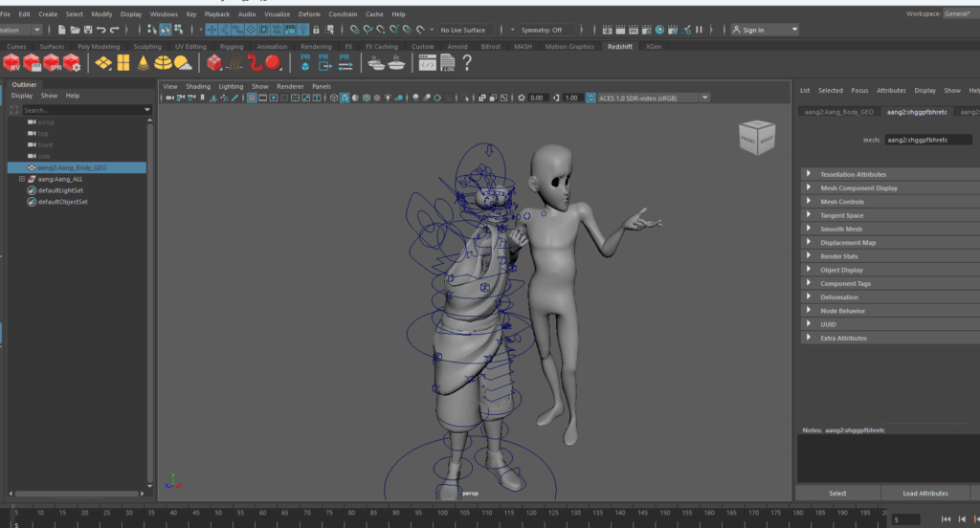The image size is (980, 528).
Task: Click the Redshift RenderView (RV) shelf icon
Action: click(x=11, y=63)
